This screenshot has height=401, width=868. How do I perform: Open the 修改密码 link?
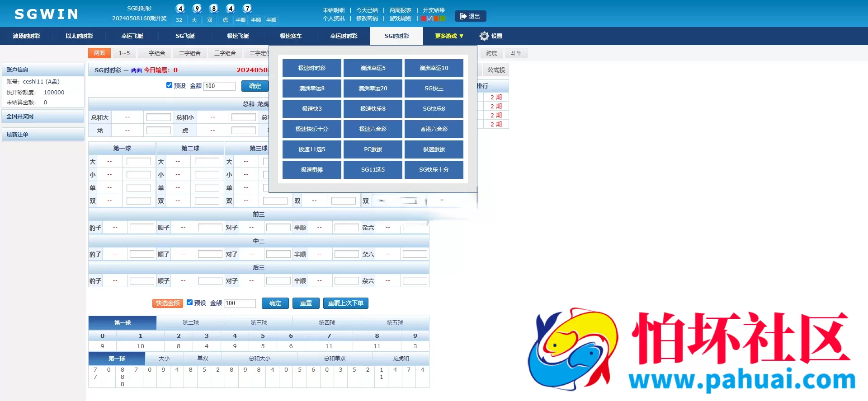click(367, 19)
